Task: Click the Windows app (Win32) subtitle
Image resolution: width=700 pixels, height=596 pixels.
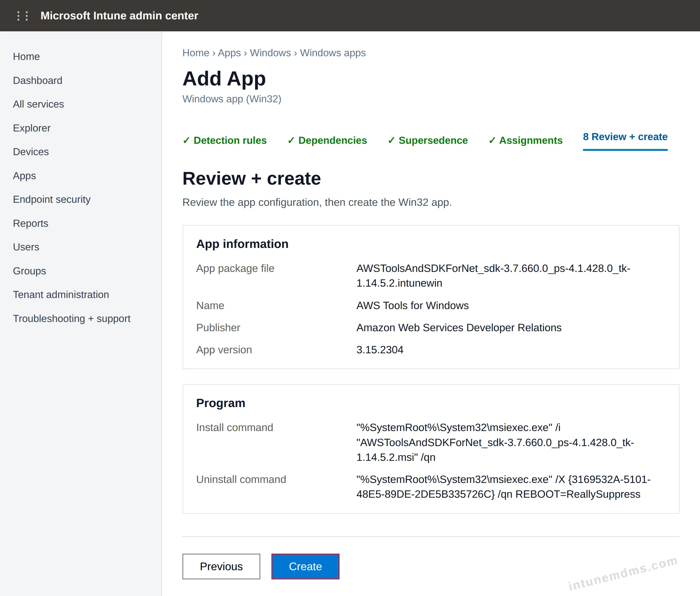Action: [x=232, y=99]
